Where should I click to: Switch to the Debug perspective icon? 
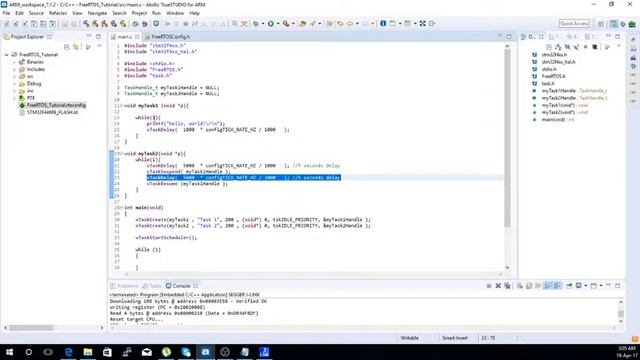623,24
